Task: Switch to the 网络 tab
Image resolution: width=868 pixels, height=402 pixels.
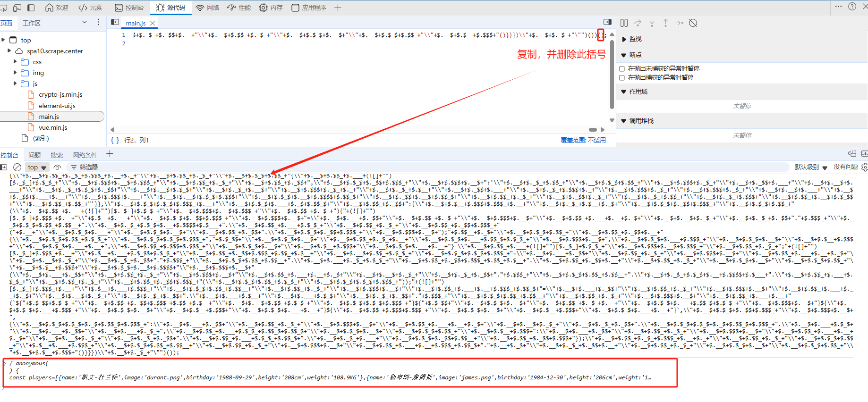Action: tap(207, 8)
